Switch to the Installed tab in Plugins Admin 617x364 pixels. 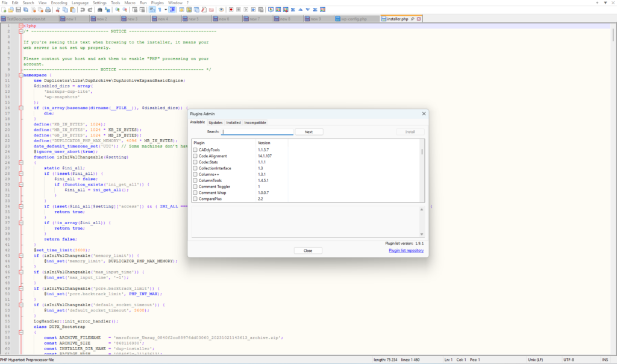pyautogui.click(x=233, y=123)
